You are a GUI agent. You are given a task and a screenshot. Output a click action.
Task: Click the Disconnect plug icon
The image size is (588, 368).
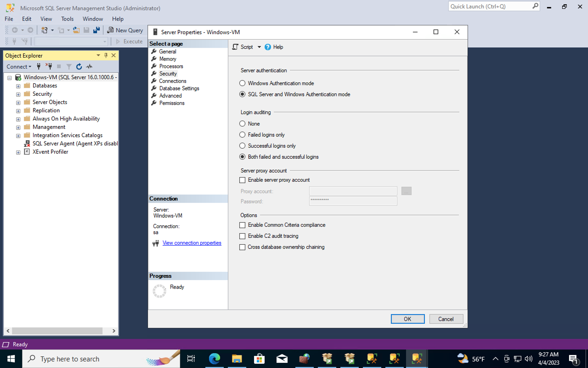point(49,66)
